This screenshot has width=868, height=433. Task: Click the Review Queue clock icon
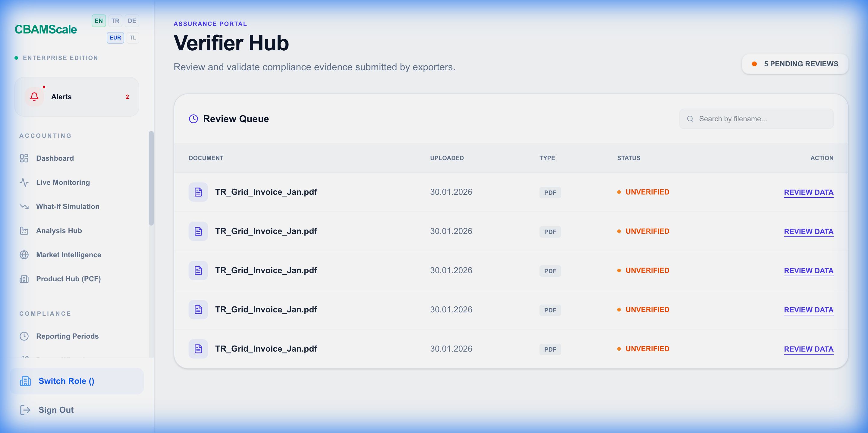pyautogui.click(x=193, y=119)
